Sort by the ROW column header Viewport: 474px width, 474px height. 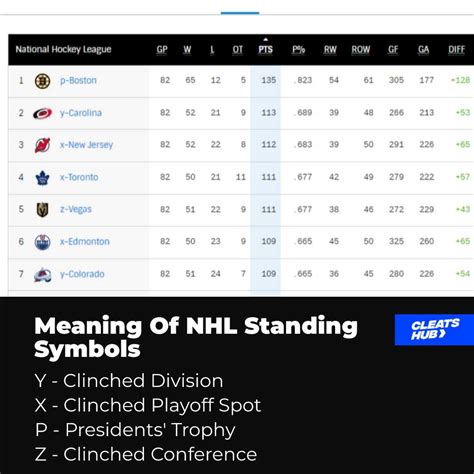tap(361, 50)
